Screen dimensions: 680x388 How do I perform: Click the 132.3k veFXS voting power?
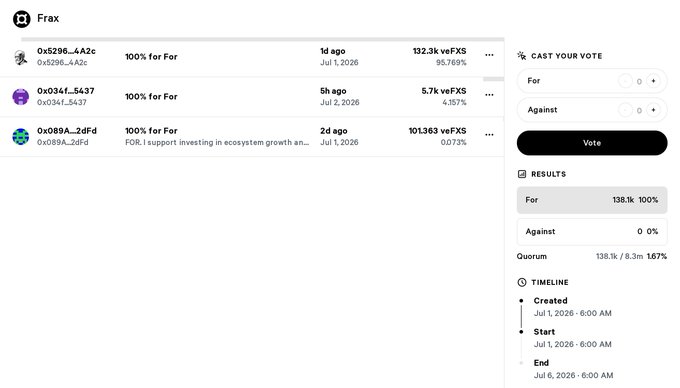pos(439,51)
